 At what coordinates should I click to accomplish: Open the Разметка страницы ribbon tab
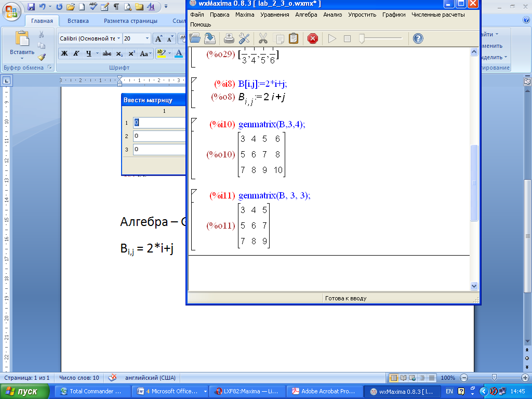click(130, 21)
